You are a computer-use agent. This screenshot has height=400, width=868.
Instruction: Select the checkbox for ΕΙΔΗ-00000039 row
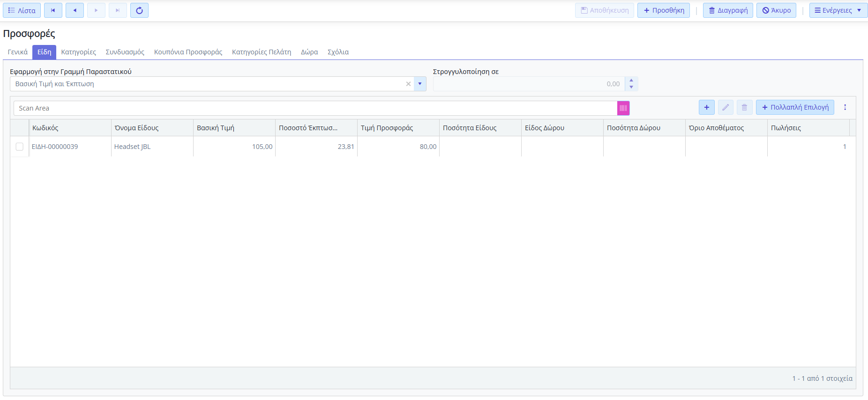coord(20,147)
